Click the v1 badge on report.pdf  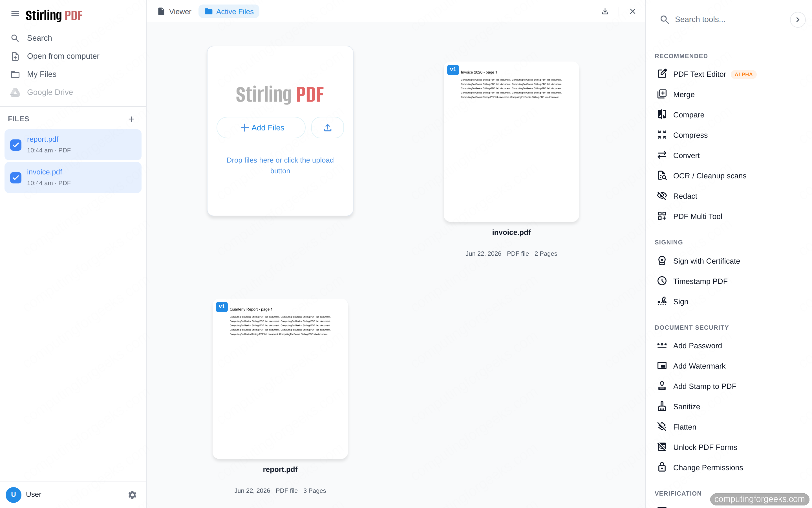click(222, 307)
